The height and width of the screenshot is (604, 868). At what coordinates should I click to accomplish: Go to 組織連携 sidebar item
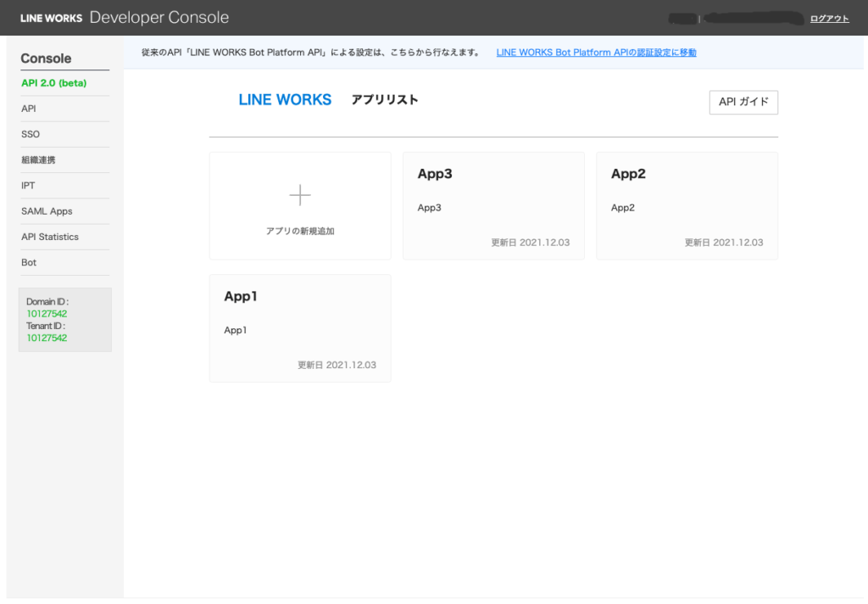tap(38, 159)
